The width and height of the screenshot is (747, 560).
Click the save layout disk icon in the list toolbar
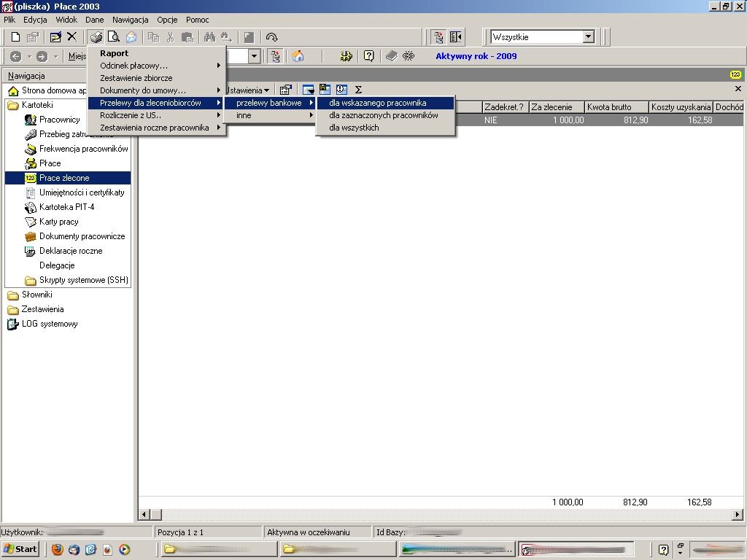click(x=325, y=90)
